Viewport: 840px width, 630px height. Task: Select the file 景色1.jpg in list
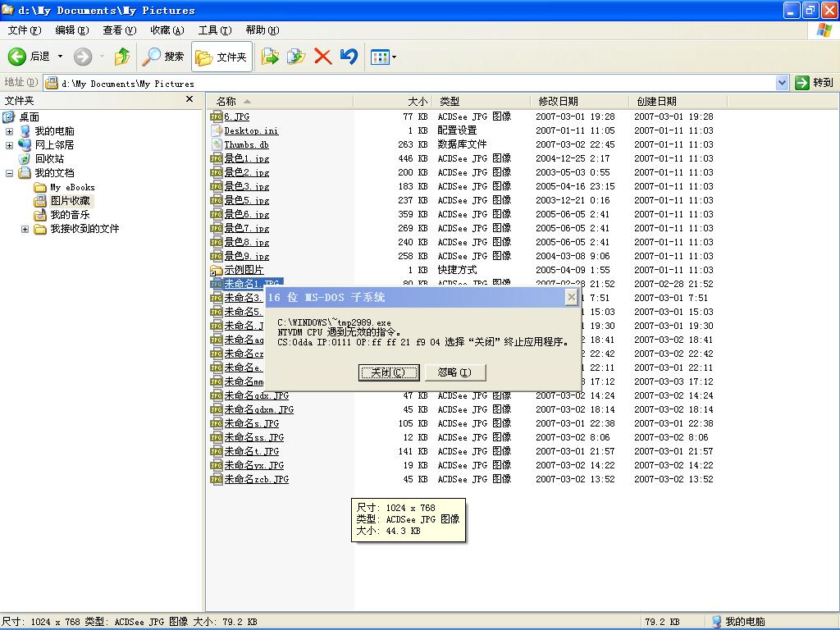246,158
